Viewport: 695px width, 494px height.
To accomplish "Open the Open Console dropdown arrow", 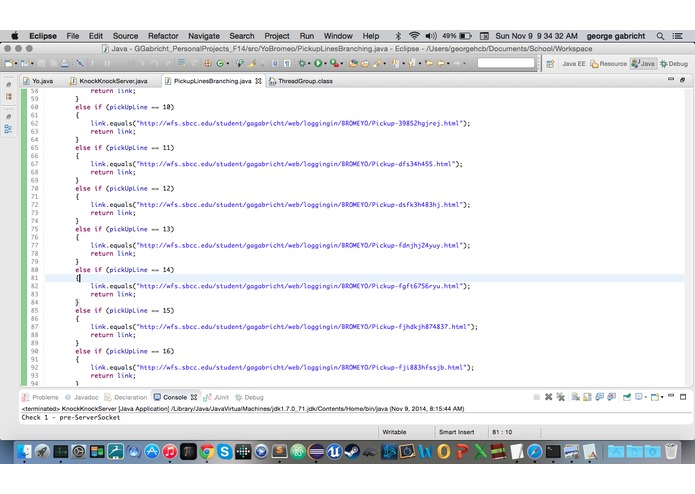I will point(662,397).
